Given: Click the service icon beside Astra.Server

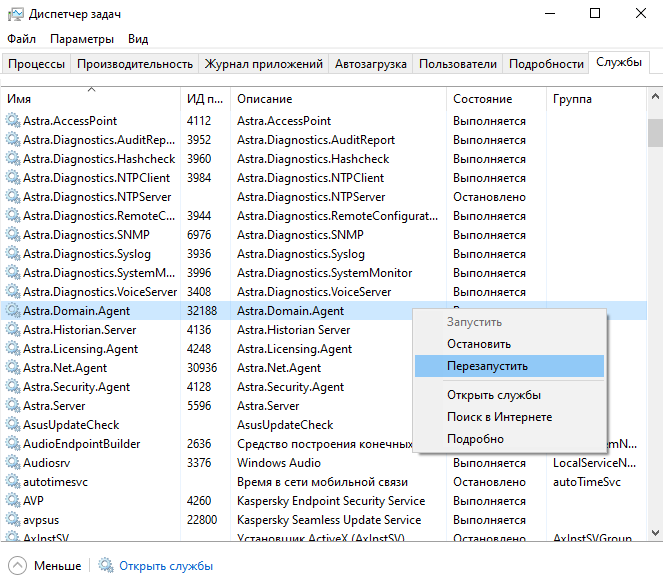Looking at the screenshot, I should 13,406.
